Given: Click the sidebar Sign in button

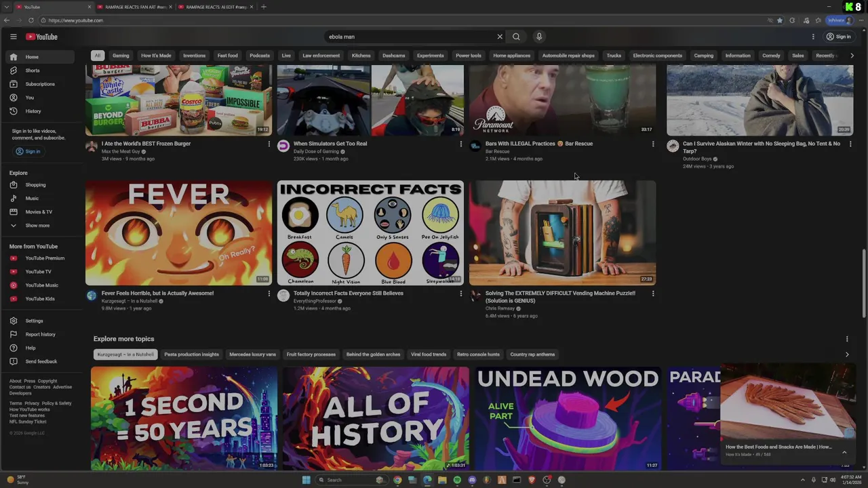Looking at the screenshot, I should click(28, 151).
